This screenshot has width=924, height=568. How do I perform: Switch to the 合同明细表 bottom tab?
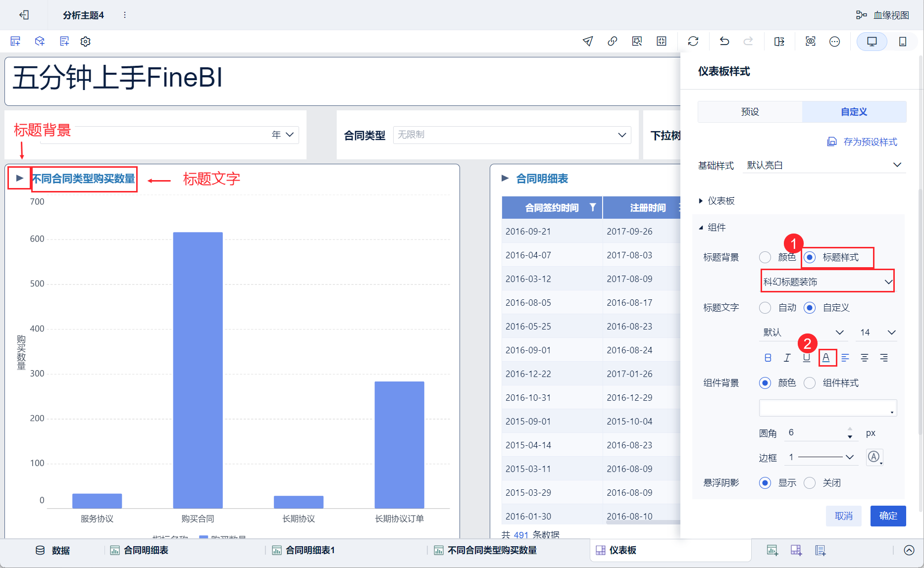139,550
